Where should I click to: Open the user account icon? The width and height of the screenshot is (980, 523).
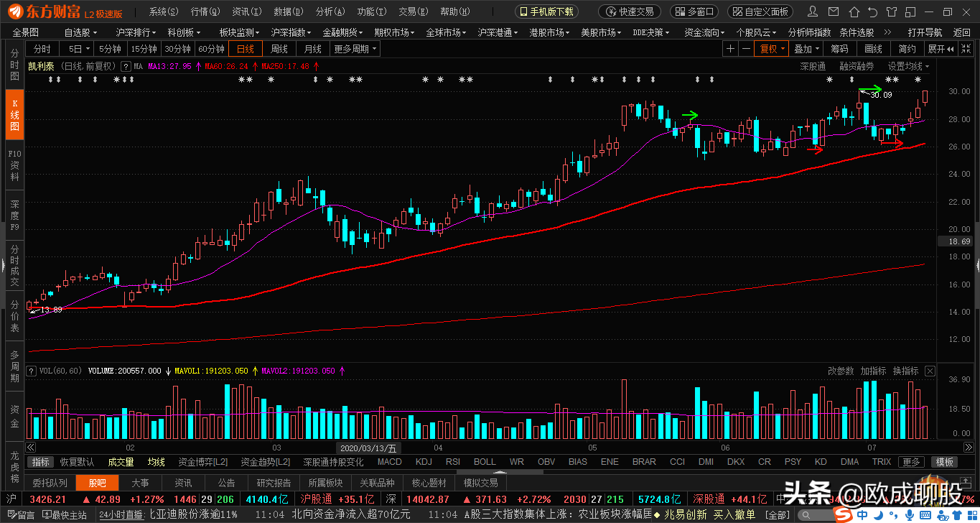[x=812, y=11]
